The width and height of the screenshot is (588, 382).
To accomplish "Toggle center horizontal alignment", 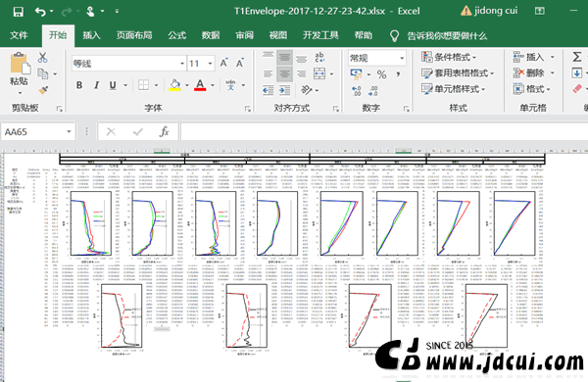I will click(284, 73).
